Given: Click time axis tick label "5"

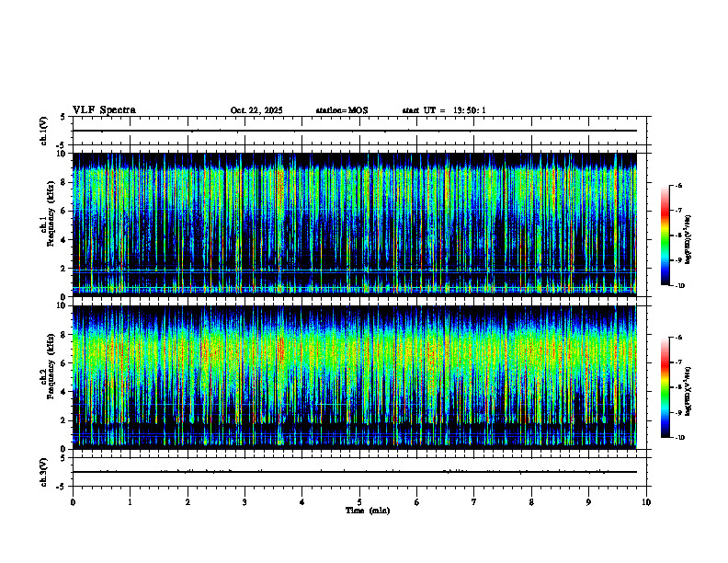Looking at the screenshot, I should tap(359, 502).
